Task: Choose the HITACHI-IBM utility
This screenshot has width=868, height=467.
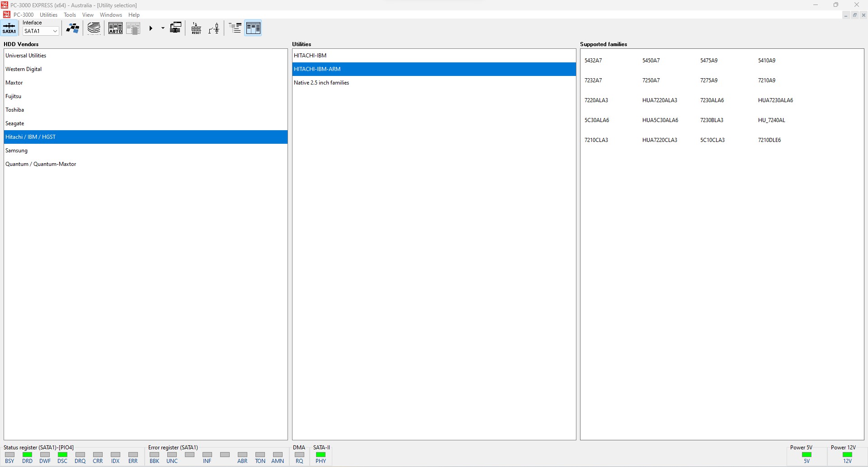Action: point(310,56)
